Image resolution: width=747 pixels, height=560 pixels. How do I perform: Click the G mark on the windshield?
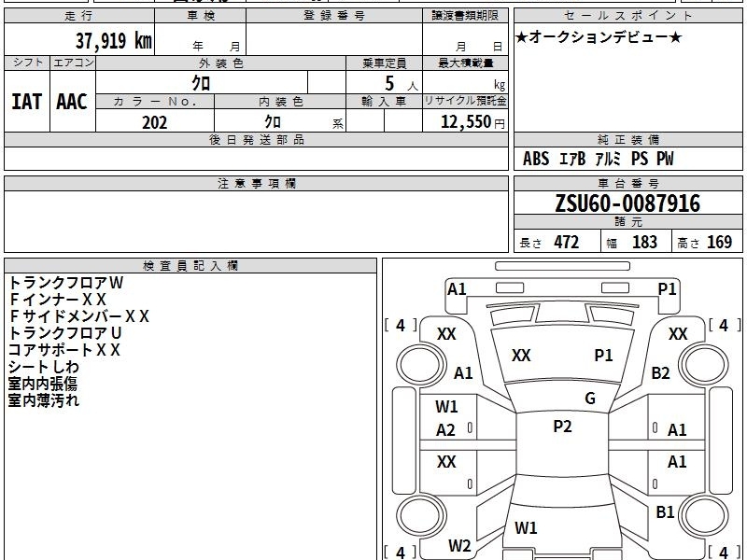point(590,399)
